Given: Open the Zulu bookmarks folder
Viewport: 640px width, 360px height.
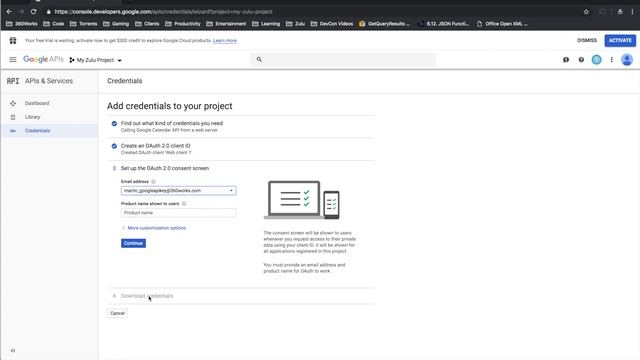Looking at the screenshot, I should tap(296, 24).
